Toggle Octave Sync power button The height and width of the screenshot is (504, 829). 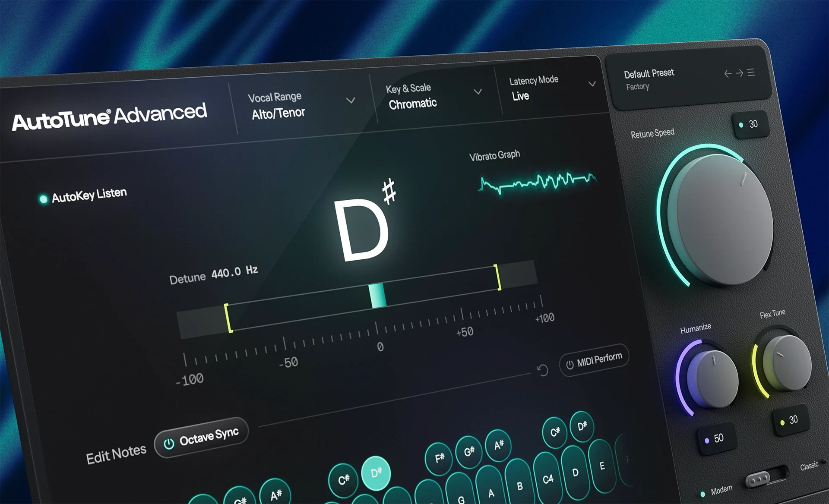point(169,443)
